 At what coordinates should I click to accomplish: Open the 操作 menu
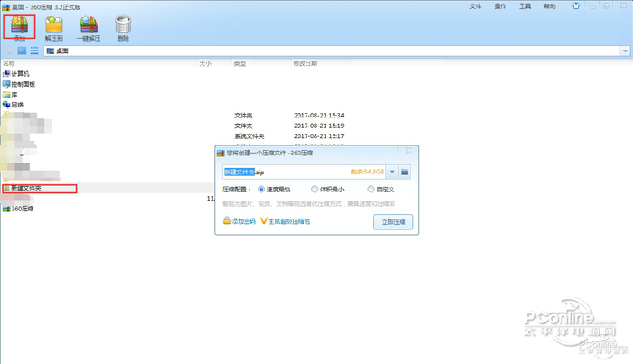pos(500,6)
